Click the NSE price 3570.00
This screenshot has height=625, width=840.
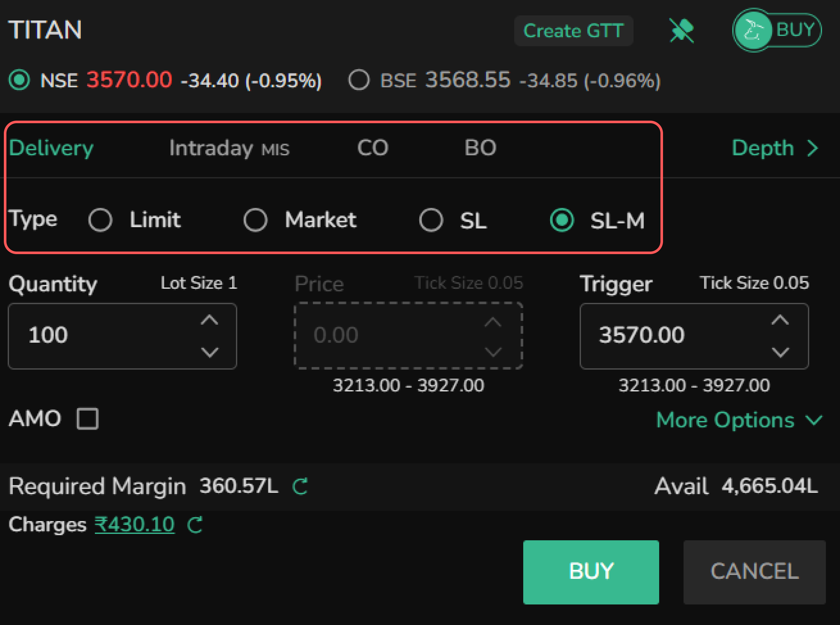(x=129, y=80)
